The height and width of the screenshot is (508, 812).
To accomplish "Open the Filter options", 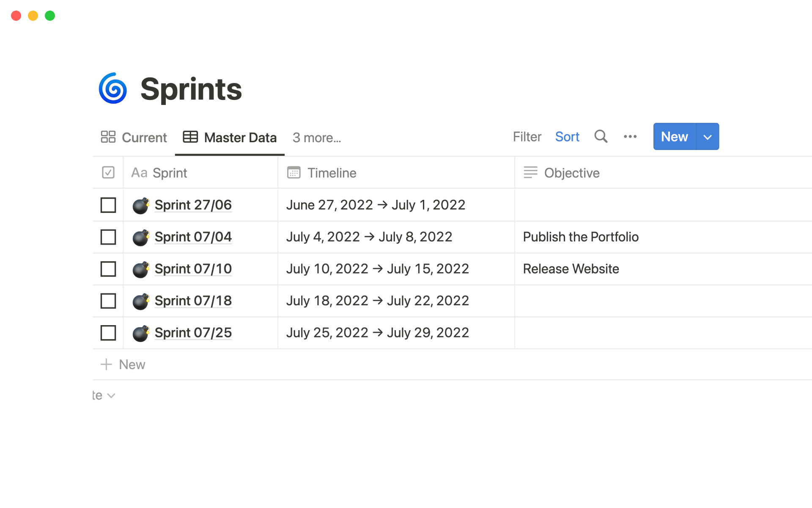I will click(x=527, y=137).
